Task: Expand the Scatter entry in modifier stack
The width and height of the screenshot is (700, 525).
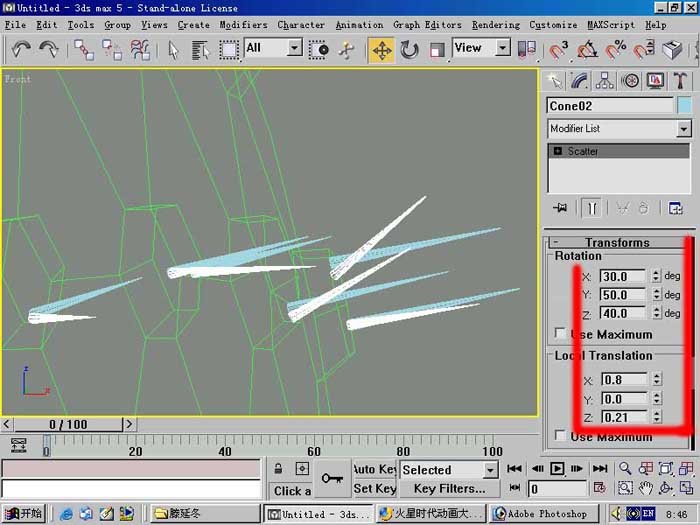Action: point(558,151)
